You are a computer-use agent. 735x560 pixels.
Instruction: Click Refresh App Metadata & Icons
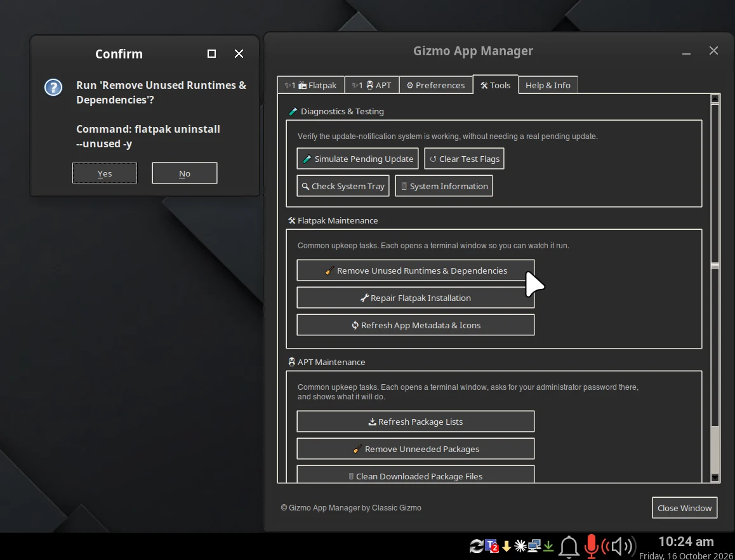[416, 324]
